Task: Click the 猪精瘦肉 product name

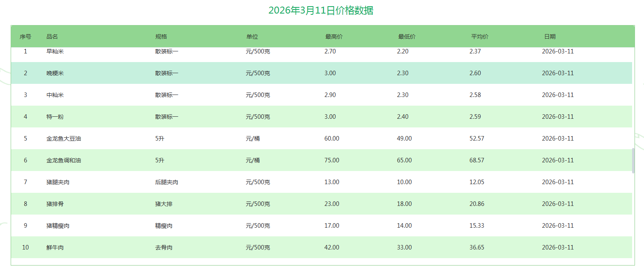Action: pos(58,226)
